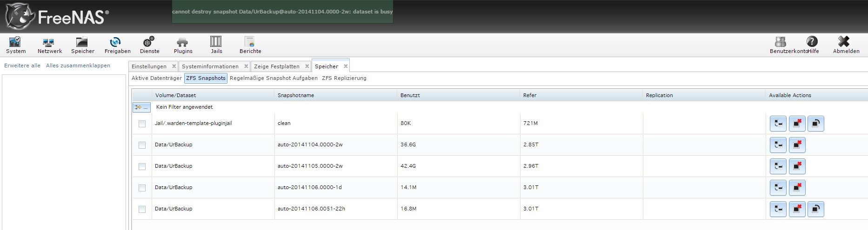
Task: Tick checkbox for auto-20141104.0000-2w row
Action: (142, 145)
